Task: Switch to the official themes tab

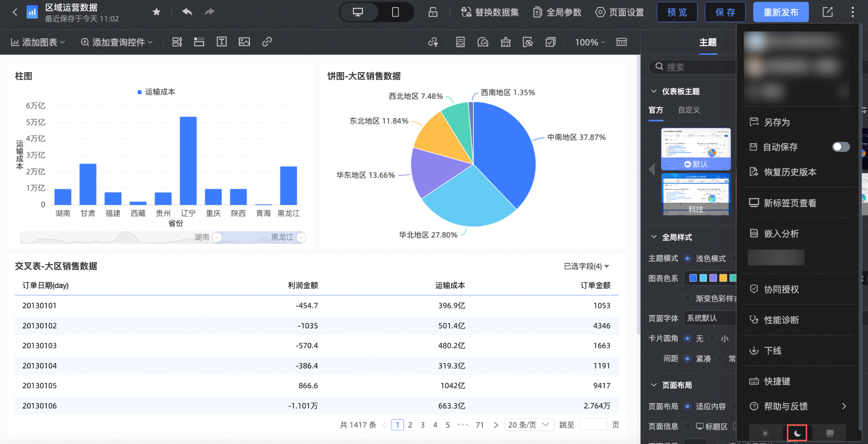Action: [656, 110]
